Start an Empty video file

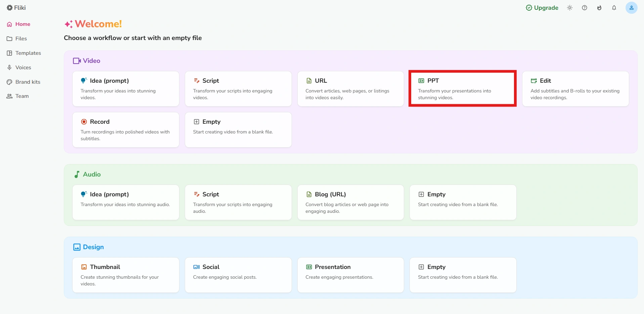(238, 130)
